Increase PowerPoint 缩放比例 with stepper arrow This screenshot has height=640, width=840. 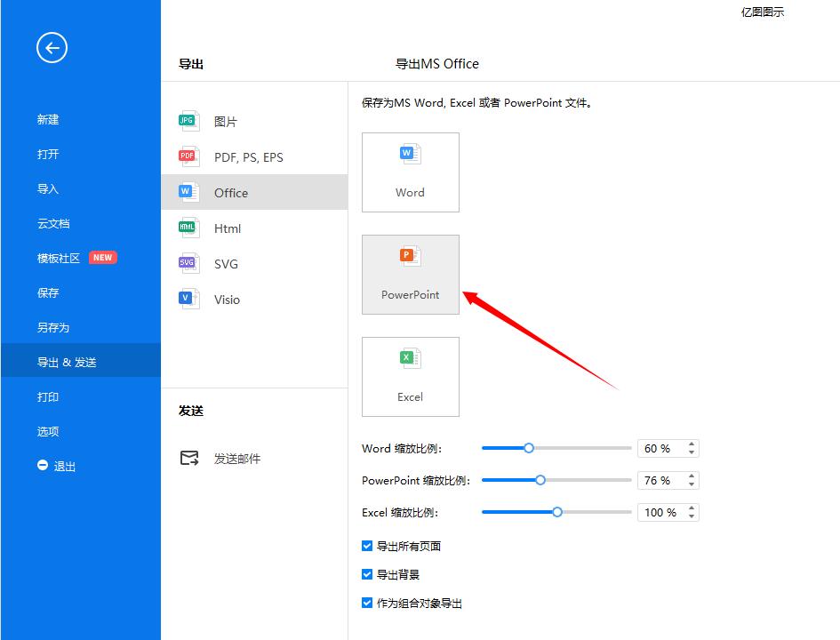click(691, 476)
